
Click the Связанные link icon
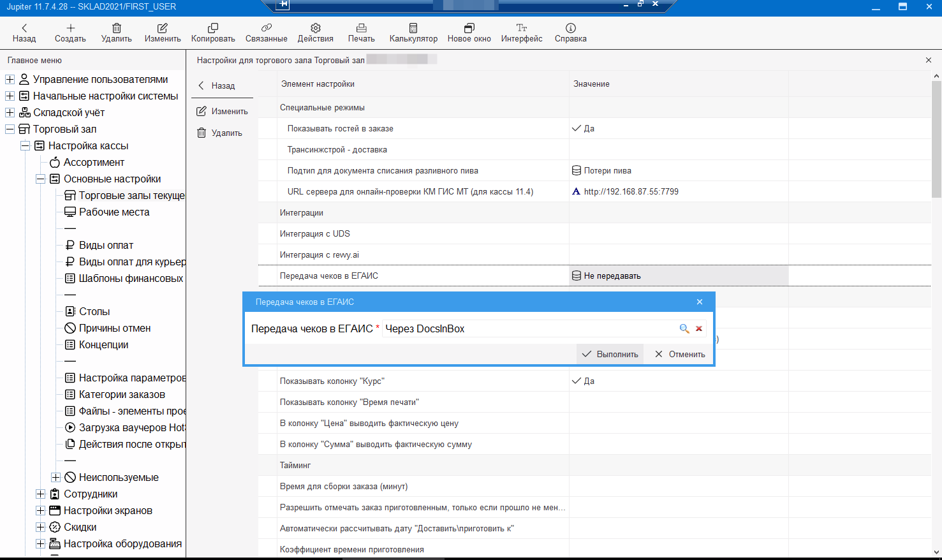266,28
